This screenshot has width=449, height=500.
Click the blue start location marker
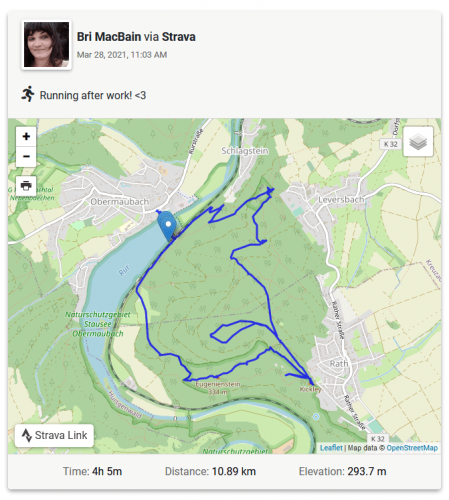click(x=168, y=226)
